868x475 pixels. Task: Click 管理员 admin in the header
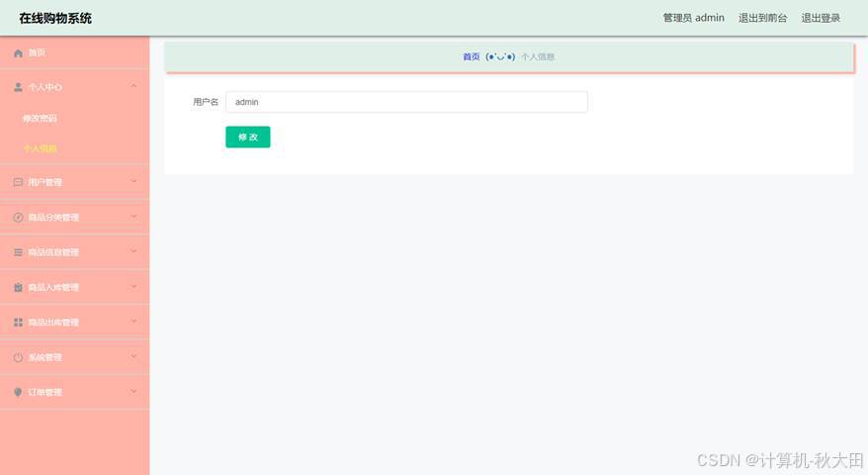pyautogui.click(x=694, y=18)
